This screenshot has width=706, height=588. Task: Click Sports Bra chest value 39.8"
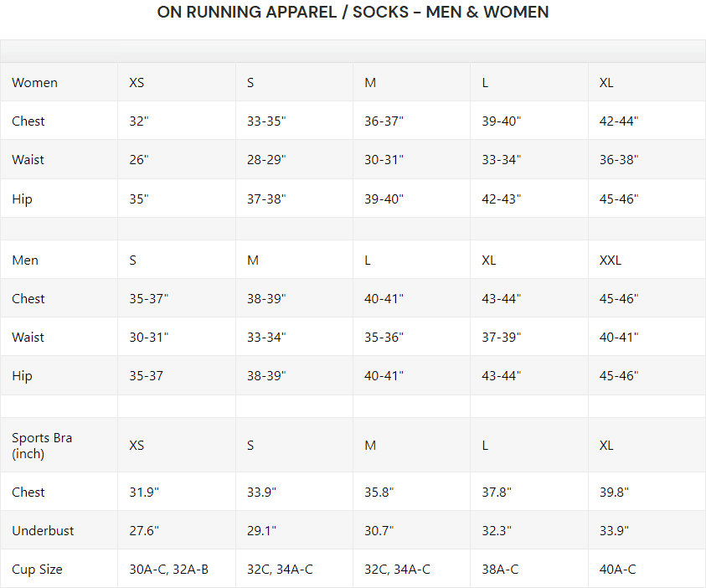pyautogui.click(x=615, y=493)
